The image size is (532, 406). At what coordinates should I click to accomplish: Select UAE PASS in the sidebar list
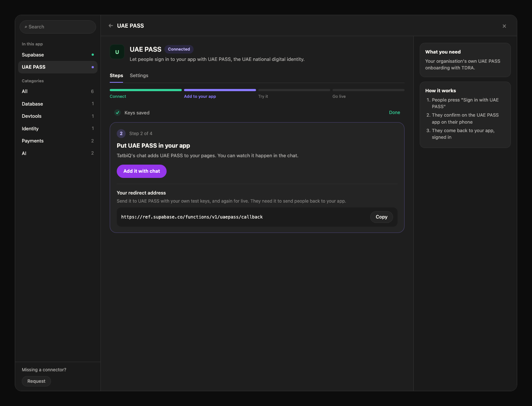(x=58, y=67)
